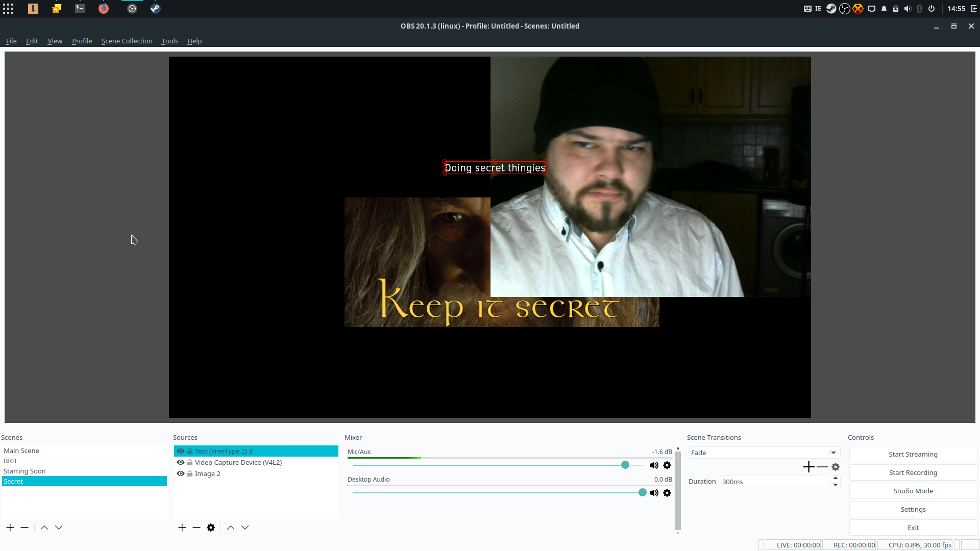Hide the Video Capture Device (V4L2) source
The width and height of the screenshot is (980, 551).
pyautogui.click(x=181, y=462)
